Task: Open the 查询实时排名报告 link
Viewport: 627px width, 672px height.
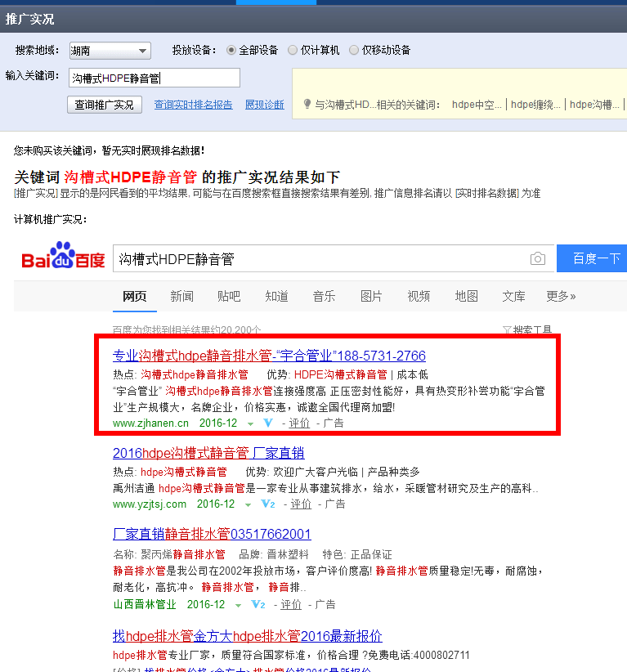Action: tap(193, 105)
